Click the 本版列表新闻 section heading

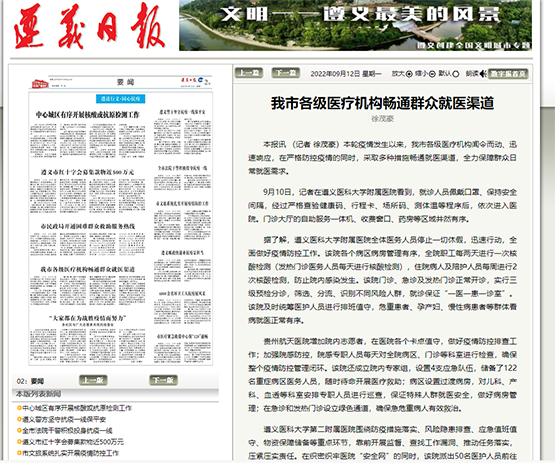tap(38, 394)
